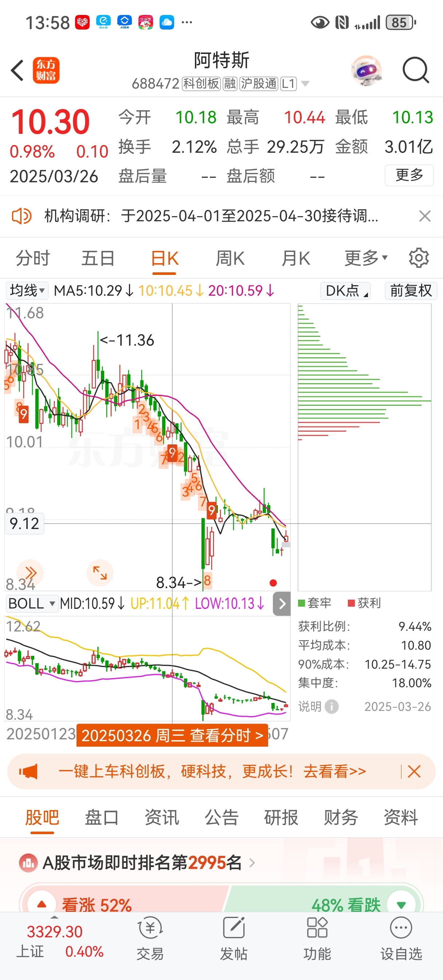Open the 发帖 post icon
This screenshot has width=443, height=980.
point(234,928)
